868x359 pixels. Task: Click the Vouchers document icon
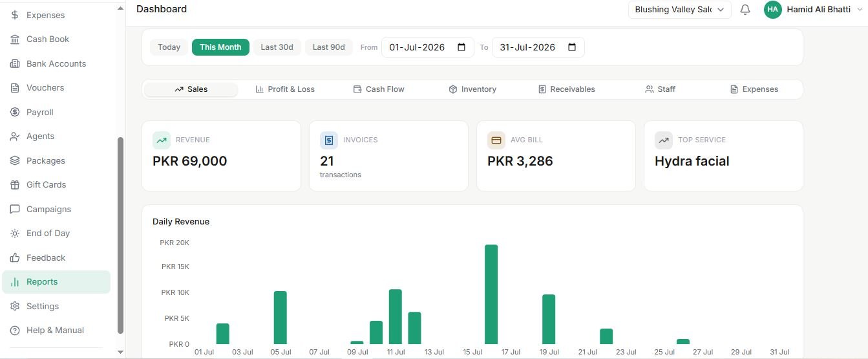coord(14,88)
